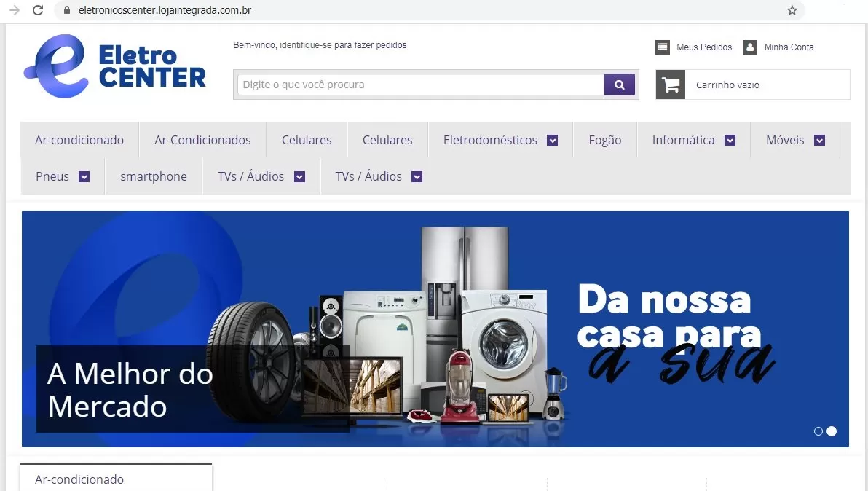
Task: Click the 'identifique-se para fazer pedidos' welcome text
Action: coord(343,45)
